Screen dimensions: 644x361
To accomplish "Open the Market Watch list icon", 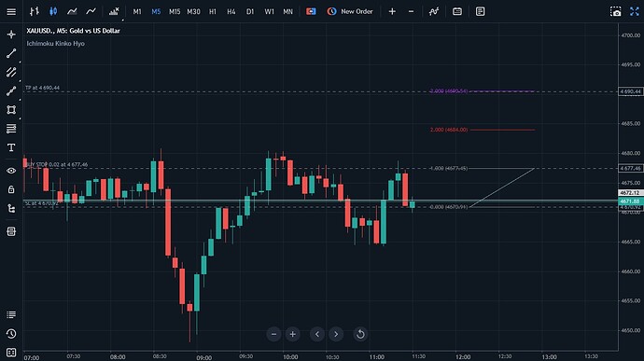I will [11, 315].
